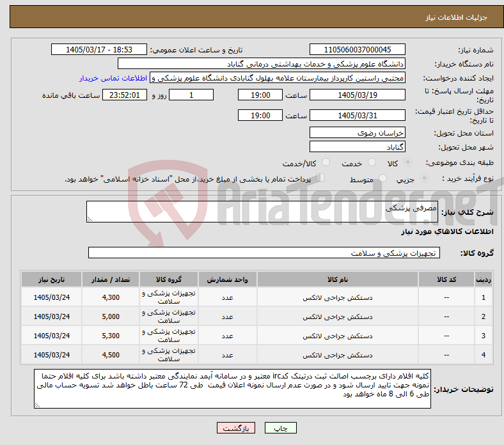Click the بازگشت back button
This screenshot has height=445, width=504.
click(x=236, y=428)
